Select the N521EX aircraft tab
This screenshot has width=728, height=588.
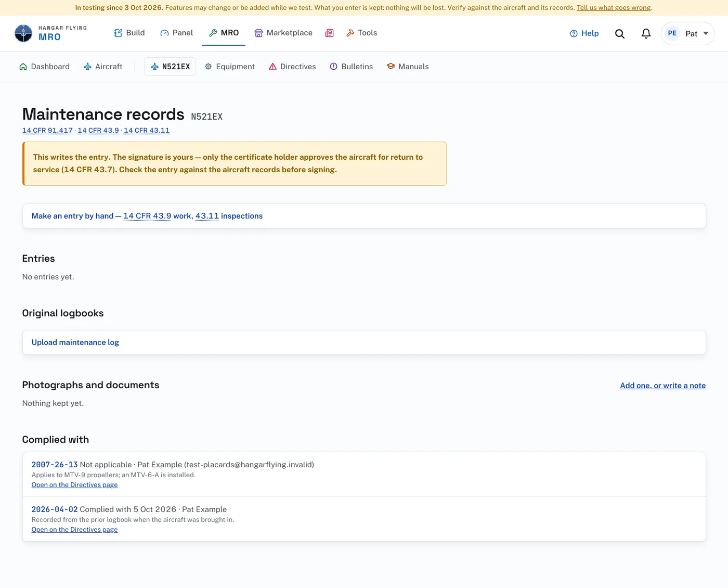click(x=170, y=67)
